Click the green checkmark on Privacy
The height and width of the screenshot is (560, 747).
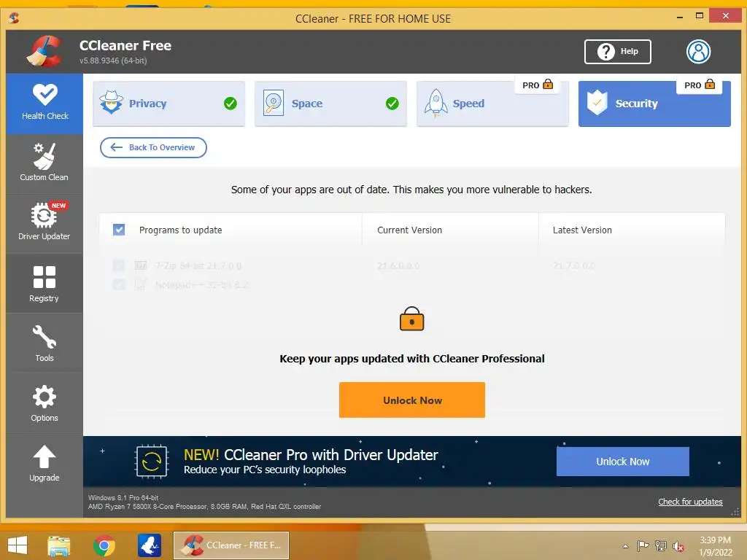pos(230,104)
